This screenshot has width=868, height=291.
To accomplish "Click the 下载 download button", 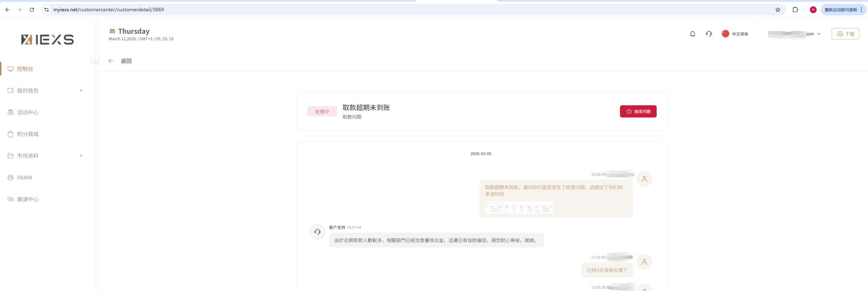I will pyautogui.click(x=846, y=34).
